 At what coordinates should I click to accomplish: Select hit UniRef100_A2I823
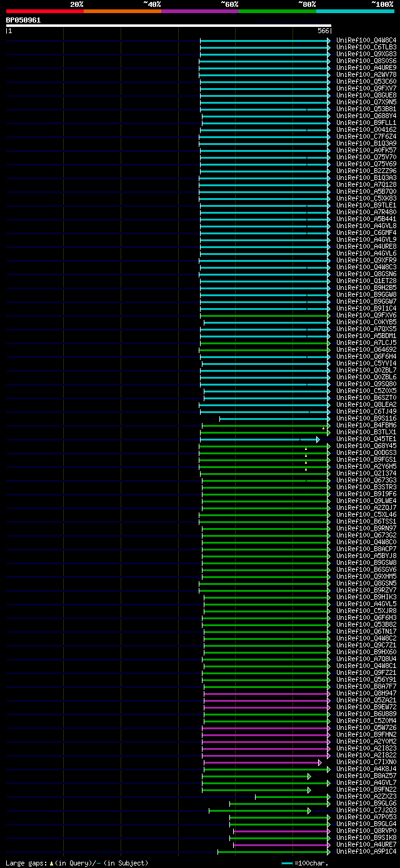click(366, 748)
